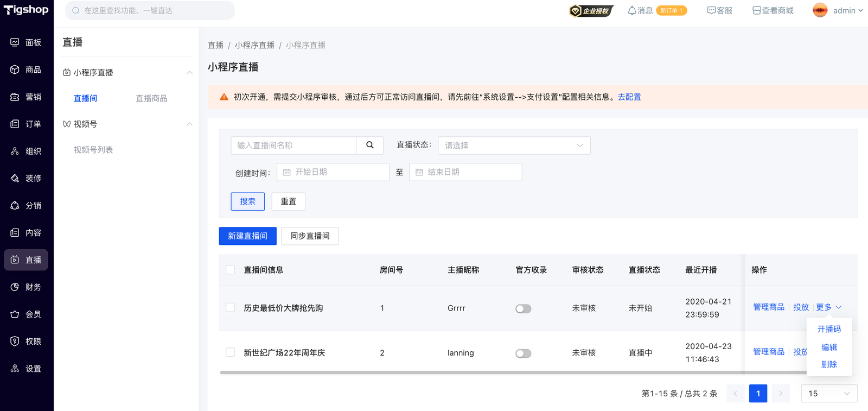Click the 开始日期 date field

click(x=333, y=172)
